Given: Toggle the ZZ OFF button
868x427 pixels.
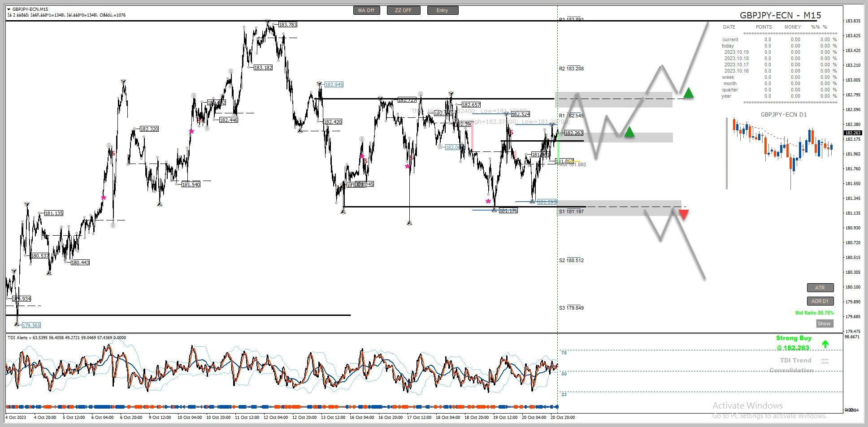Looking at the screenshot, I should click(404, 10).
